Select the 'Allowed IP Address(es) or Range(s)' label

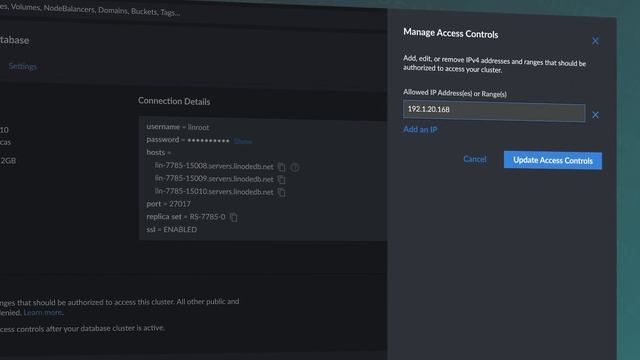[x=455, y=93]
